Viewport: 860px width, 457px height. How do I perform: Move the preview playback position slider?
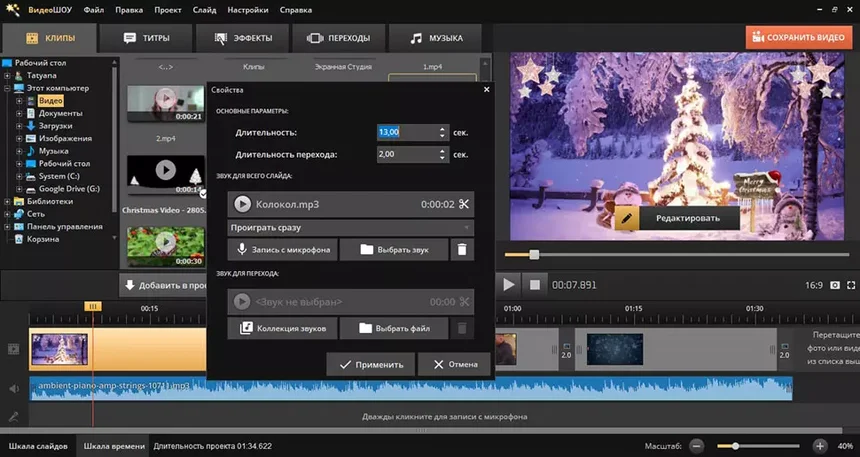[534, 255]
